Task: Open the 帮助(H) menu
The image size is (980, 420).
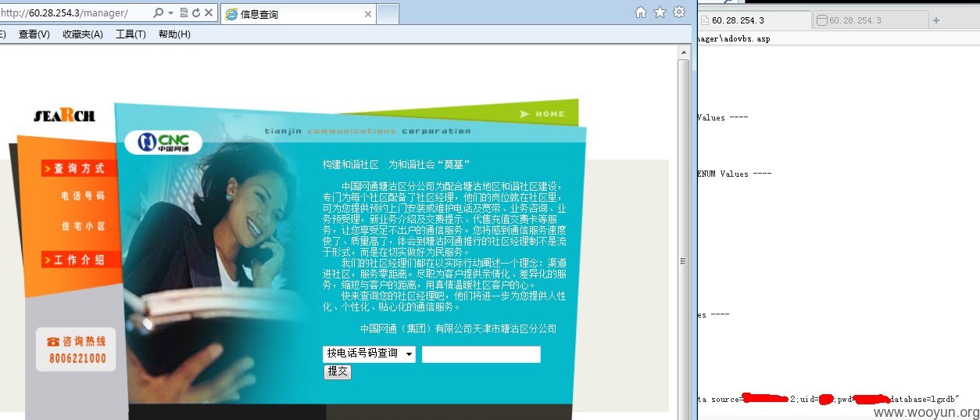Action: pyautogui.click(x=174, y=34)
